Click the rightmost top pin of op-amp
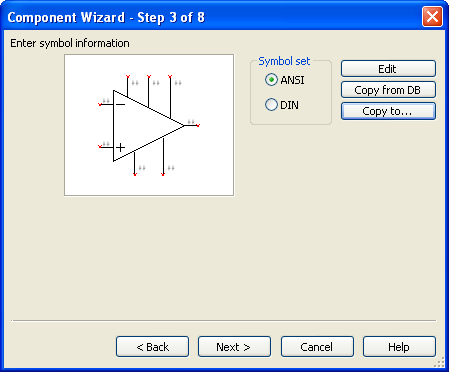The width and height of the screenshot is (449, 372). click(170, 97)
